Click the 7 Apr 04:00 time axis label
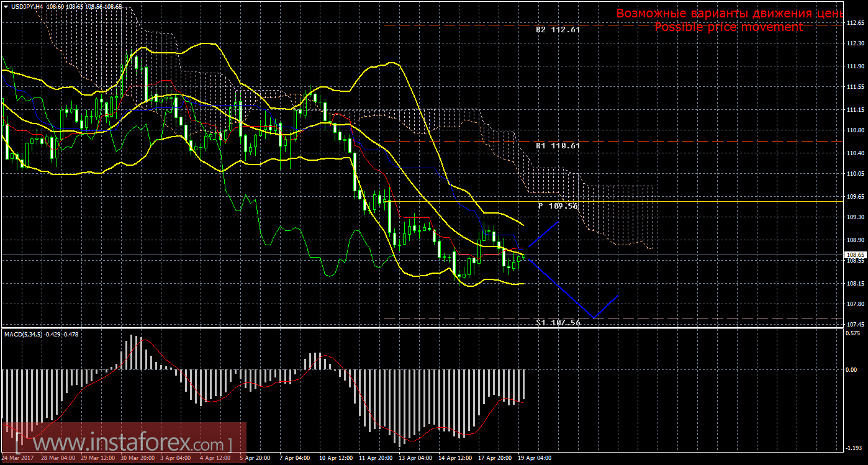This screenshot has height=465, width=868. click(295, 458)
